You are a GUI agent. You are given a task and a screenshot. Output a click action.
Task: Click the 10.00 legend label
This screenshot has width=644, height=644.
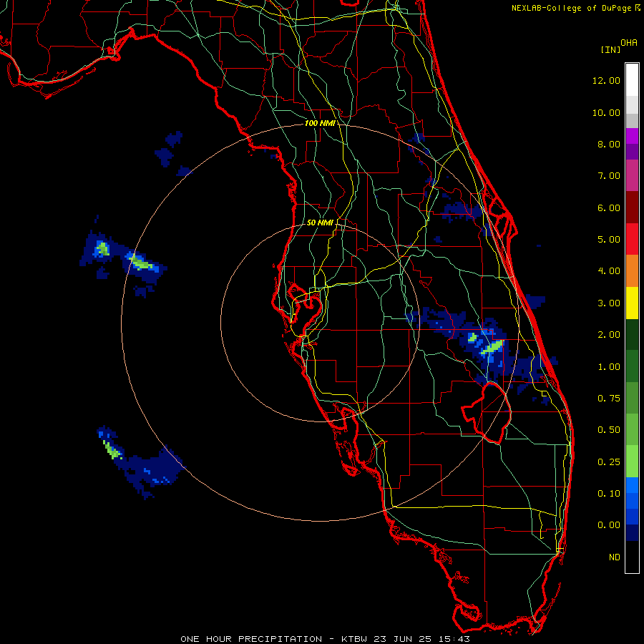606,112
